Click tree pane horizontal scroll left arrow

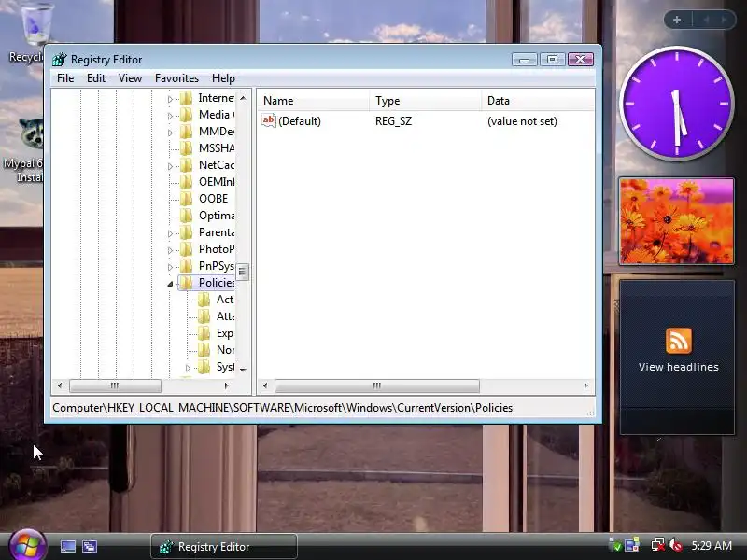point(60,385)
